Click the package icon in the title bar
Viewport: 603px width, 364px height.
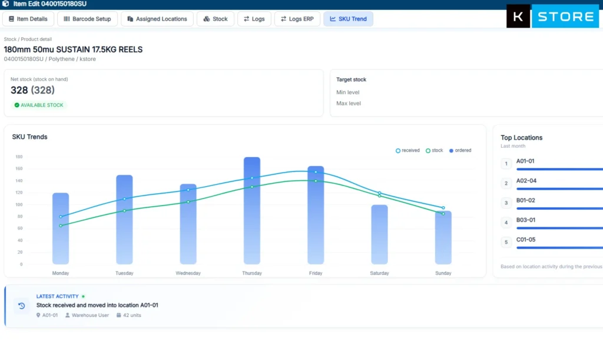point(6,4)
